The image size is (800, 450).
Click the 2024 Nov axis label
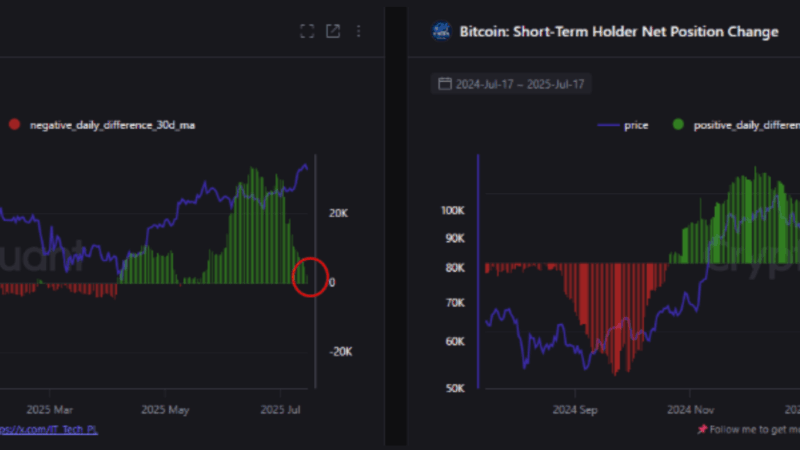click(x=690, y=410)
